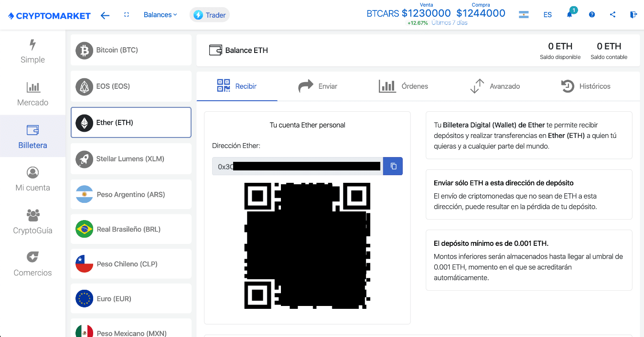
Task: Select Bitcoin (BTC) wallet
Action: pos(131,50)
